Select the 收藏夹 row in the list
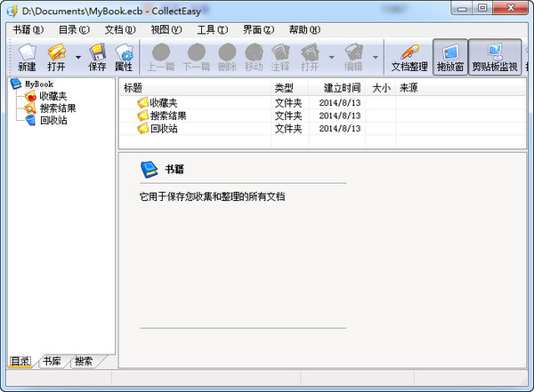The height and width of the screenshot is (392, 534). [322, 103]
